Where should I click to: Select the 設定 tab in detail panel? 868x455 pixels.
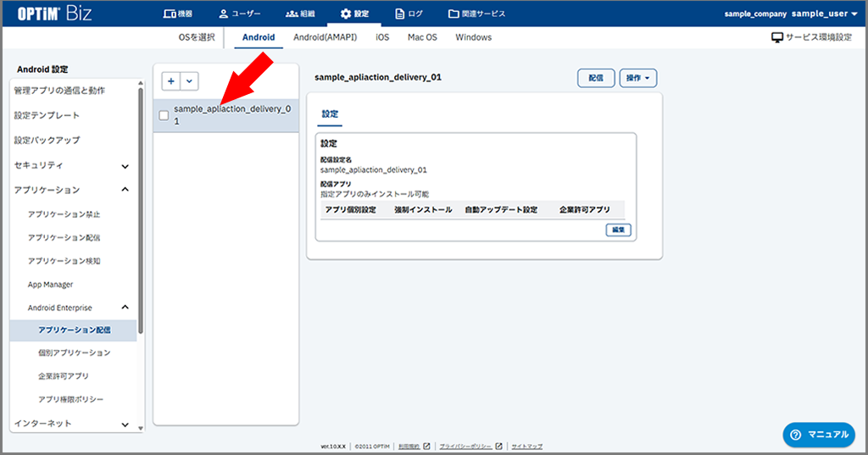click(330, 114)
